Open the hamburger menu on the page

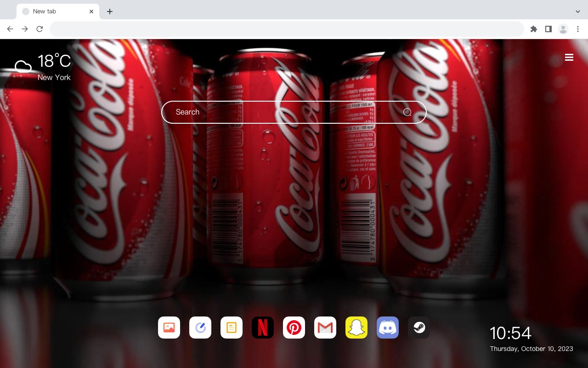pyautogui.click(x=569, y=57)
